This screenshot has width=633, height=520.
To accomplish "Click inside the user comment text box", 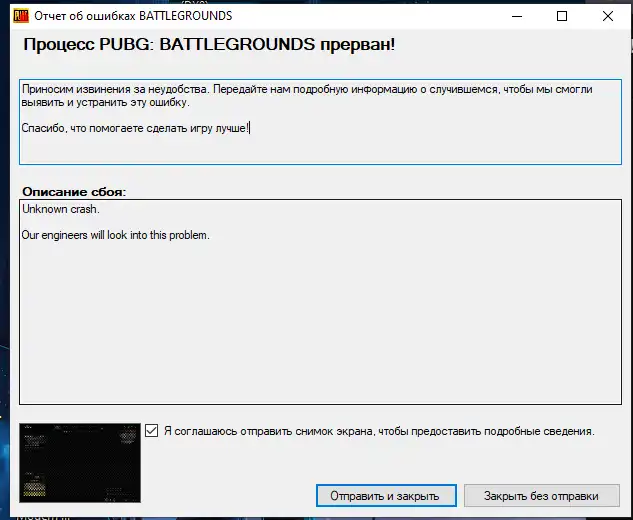I will click(320, 122).
